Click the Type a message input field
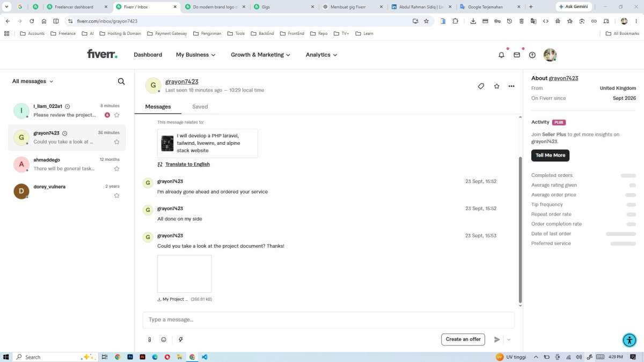644x362 pixels. click(x=328, y=320)
